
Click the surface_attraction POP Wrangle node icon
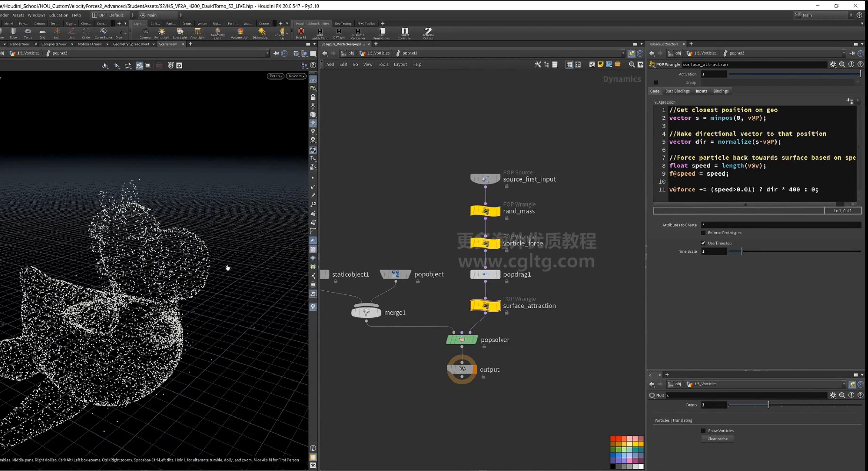485,305
